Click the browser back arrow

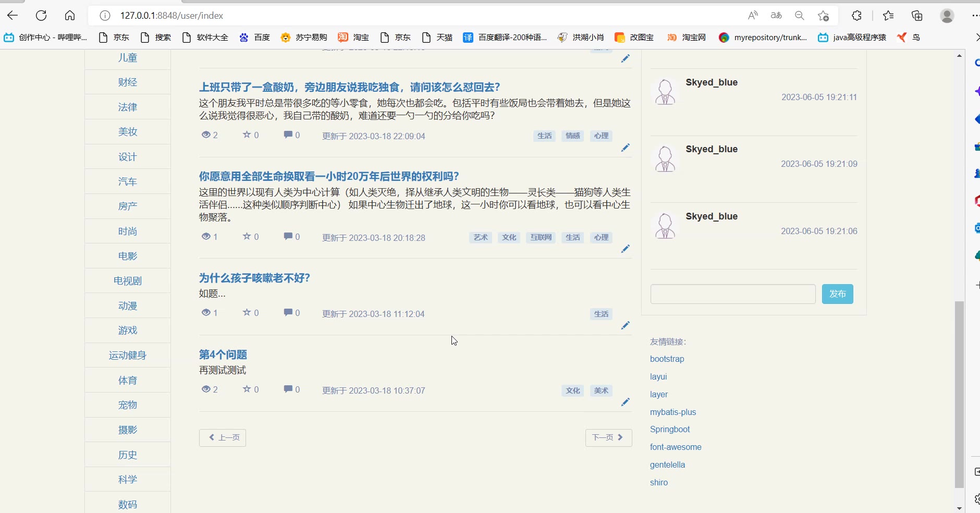pos(13,16)
